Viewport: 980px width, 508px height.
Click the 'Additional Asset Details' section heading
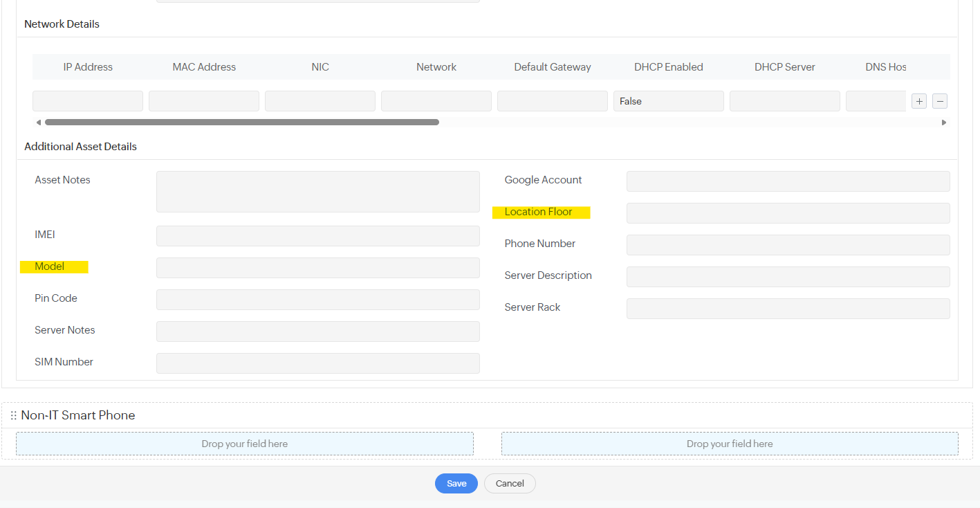(80, 147)
